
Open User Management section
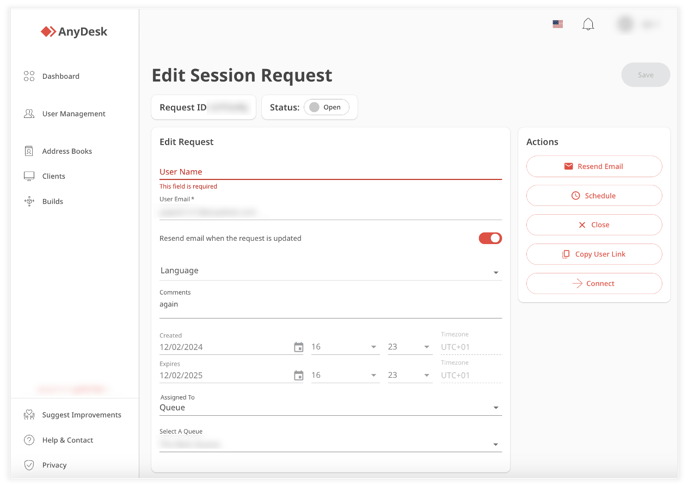click(74, 114)
